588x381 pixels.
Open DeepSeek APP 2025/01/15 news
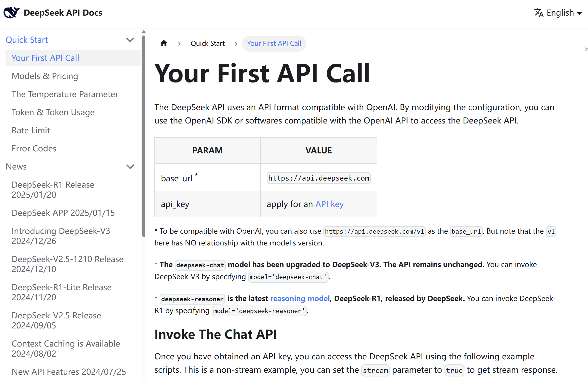coord(63,213)
